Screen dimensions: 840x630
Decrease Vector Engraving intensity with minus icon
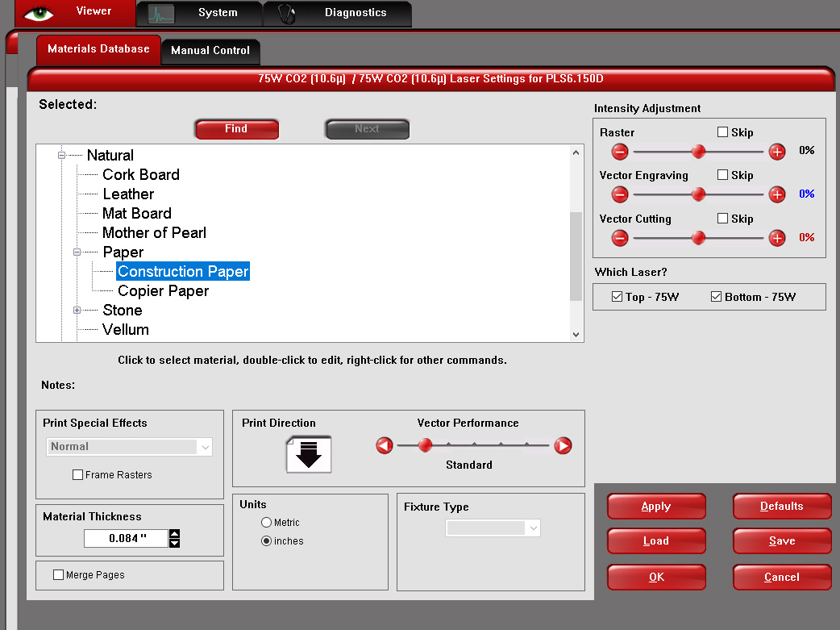(620, 194)
